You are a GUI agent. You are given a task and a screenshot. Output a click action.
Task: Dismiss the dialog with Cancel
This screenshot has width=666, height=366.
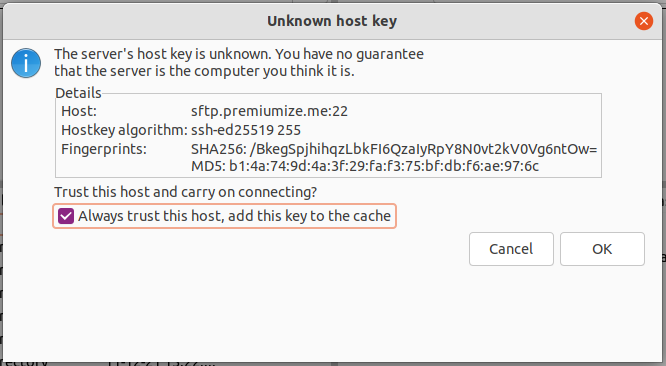click(511, 249)
